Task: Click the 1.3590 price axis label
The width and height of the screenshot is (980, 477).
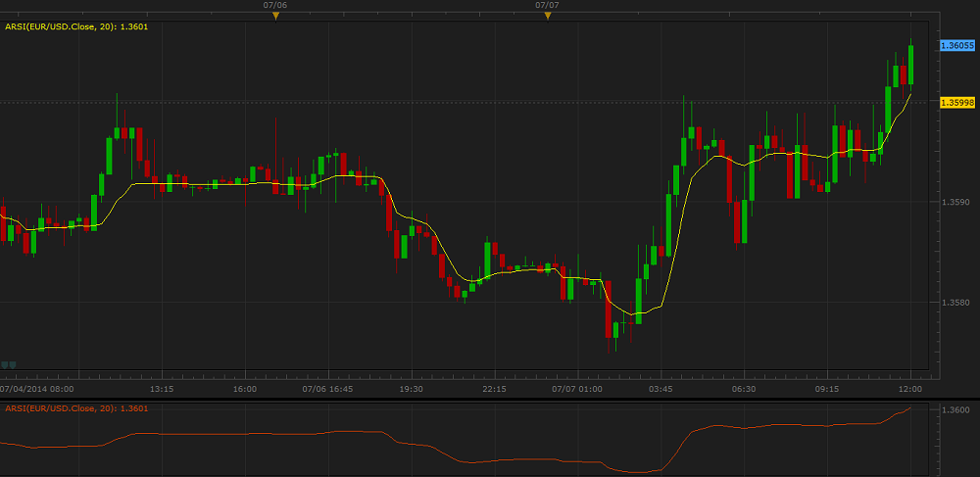Action: pyautogui.click(x=955, y=203)
